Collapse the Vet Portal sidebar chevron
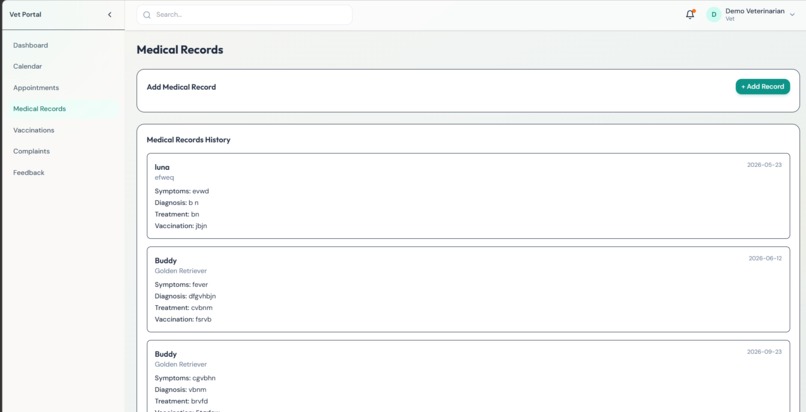This screenshot has width=806, height=412. click(109, 15)
